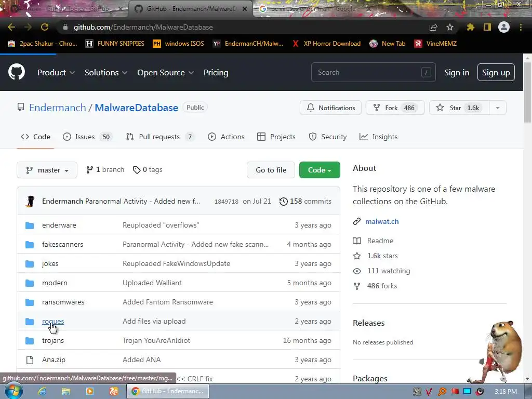Reload the page with refresh icon

pyautogui.click(x=45, y=27)
